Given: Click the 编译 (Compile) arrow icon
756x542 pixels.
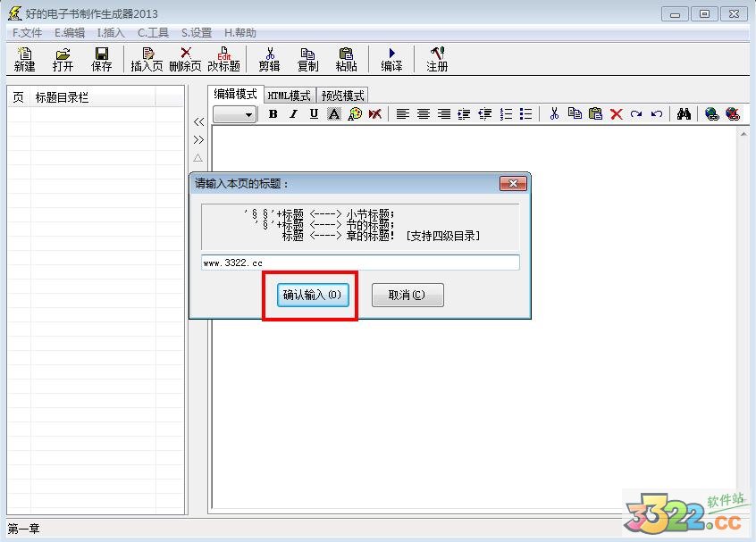Looking at the screenshot, I should point(391,59).
